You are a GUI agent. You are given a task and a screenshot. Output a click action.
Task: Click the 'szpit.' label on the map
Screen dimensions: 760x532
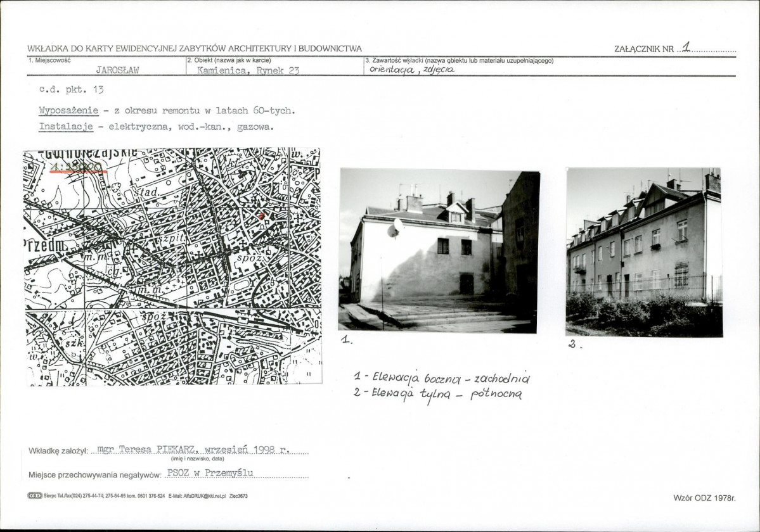172,238
